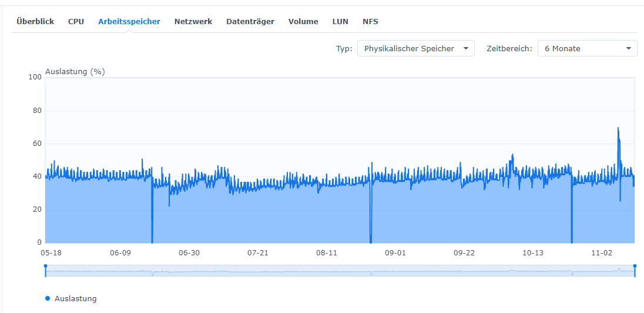Click the 10-13 date axis label
This screenshot has width=644, height=313.
coord(533,252)
